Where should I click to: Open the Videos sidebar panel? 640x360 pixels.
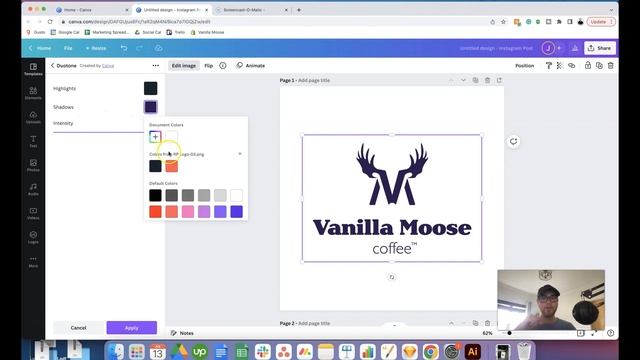pos(33,213)
